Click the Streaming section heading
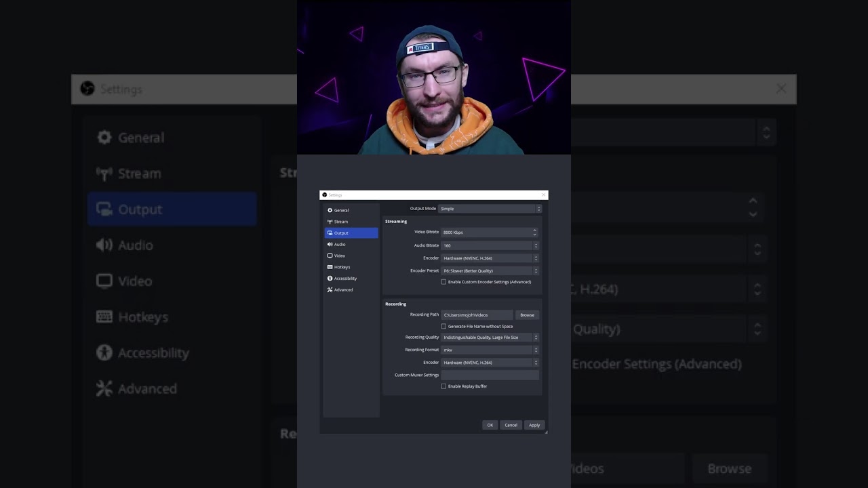Image resolution: width=868 pixels, height=488 pixels. click(396, 222)
